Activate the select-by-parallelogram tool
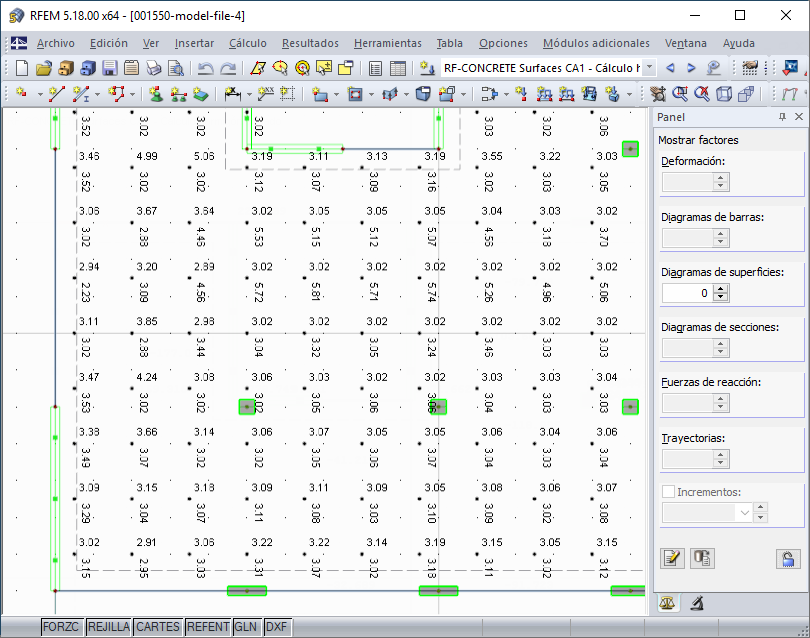This screenshot has height=638, width=810. point(258,68)
